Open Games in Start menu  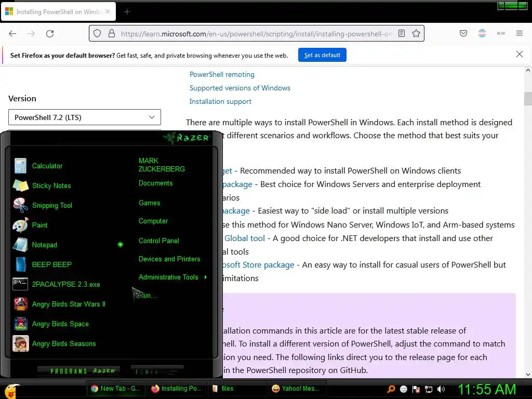coord(149,203)
